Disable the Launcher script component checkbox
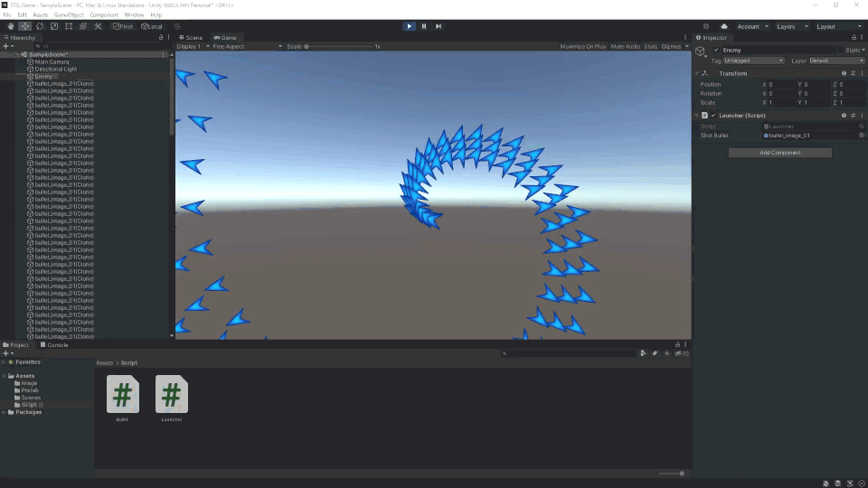The image size is (868, 488). (713, 116)
